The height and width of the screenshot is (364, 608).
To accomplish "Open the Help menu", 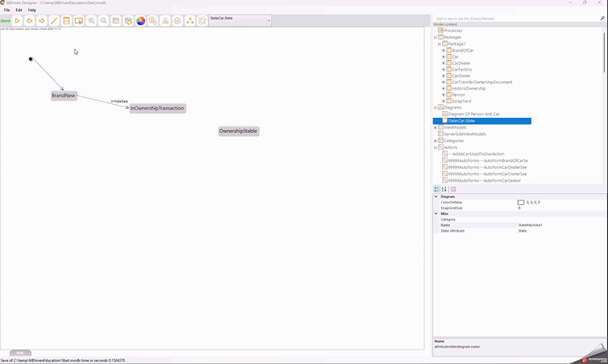I will (32, 10).
